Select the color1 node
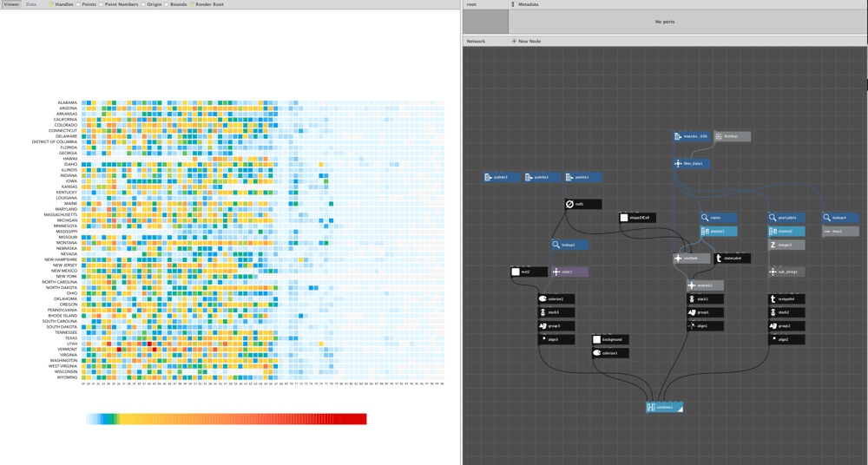The height and width of the screenshot is (465, 868). point(569,272)
